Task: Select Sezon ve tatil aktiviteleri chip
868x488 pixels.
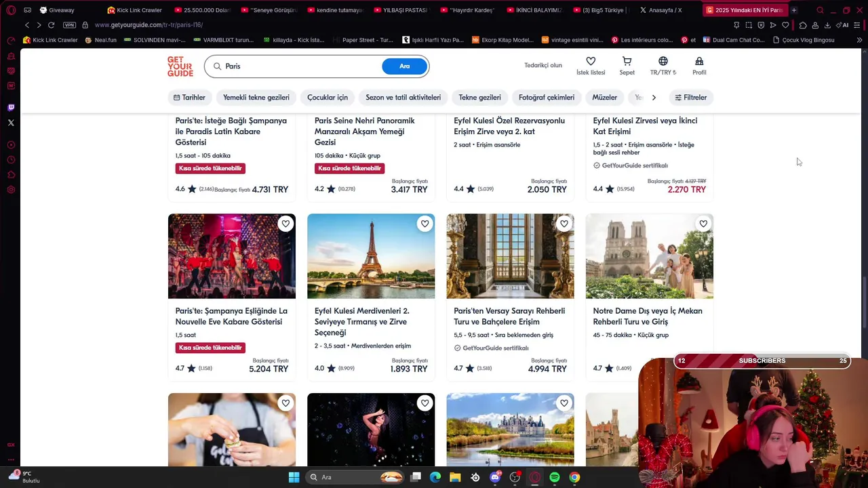Action: point(403,98)
